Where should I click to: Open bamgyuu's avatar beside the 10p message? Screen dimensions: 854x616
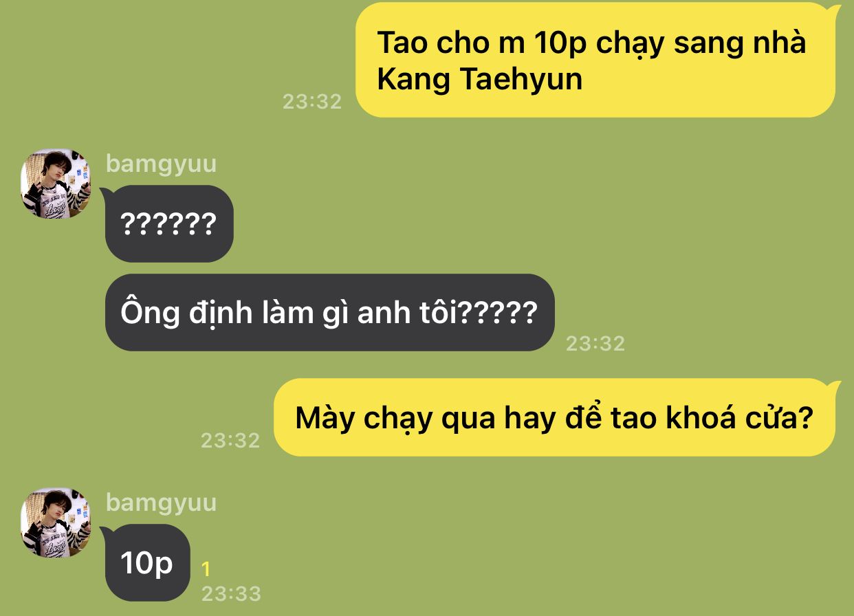(x=56, y=522)
